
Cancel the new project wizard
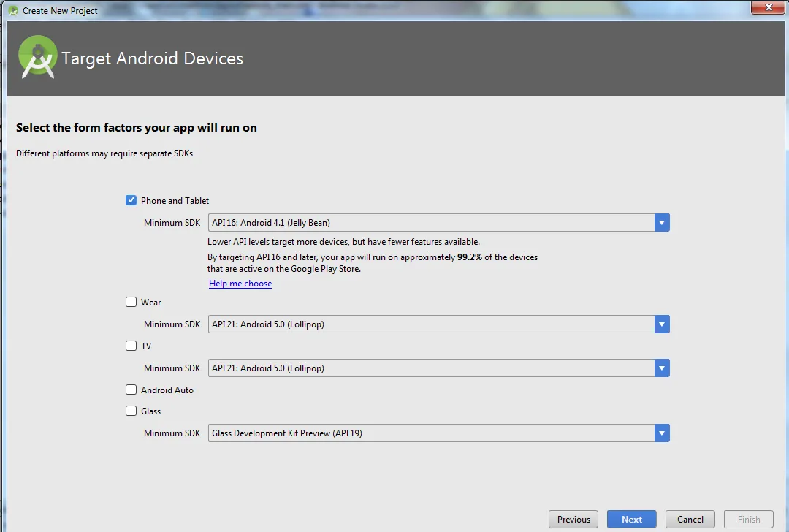pyautogui.click(x=690, y=519)
